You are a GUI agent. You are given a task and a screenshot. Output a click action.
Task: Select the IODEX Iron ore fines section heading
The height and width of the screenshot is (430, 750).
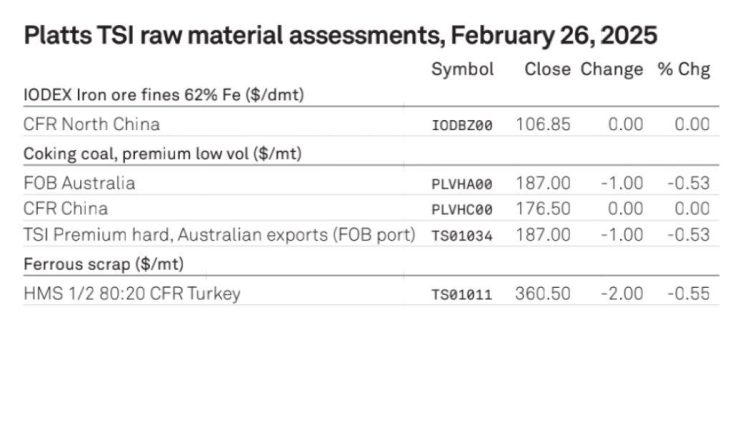164,95
